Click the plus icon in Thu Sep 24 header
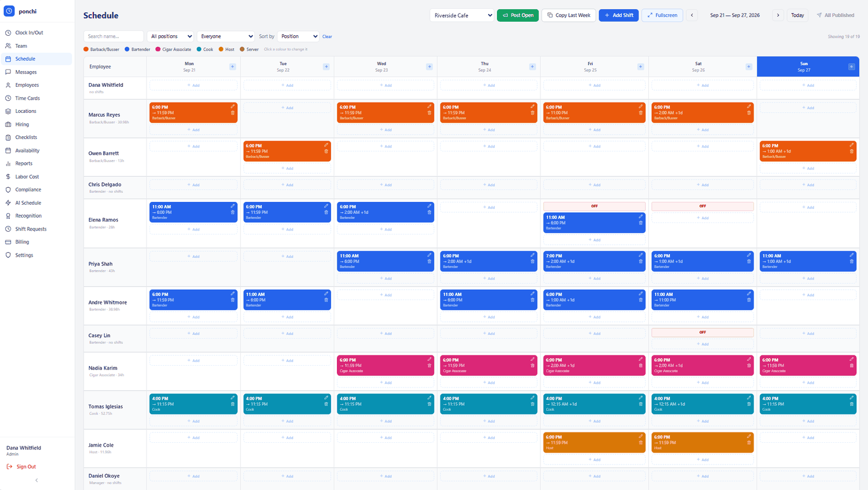The image size is (868, 490). pyautogui.click(x=532, y=67)
